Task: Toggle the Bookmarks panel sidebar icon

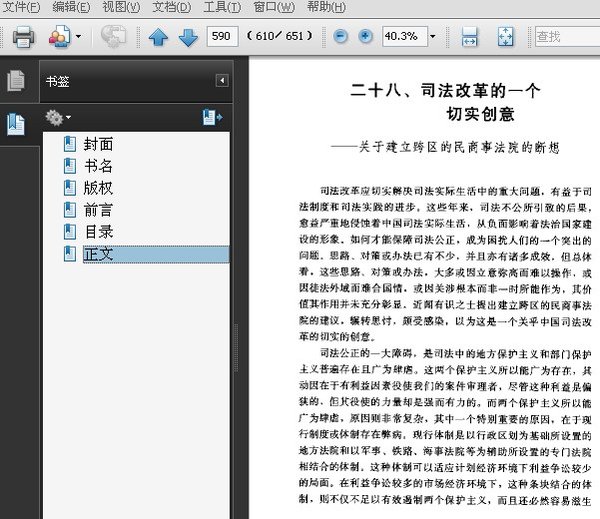Action: (16, 124)
